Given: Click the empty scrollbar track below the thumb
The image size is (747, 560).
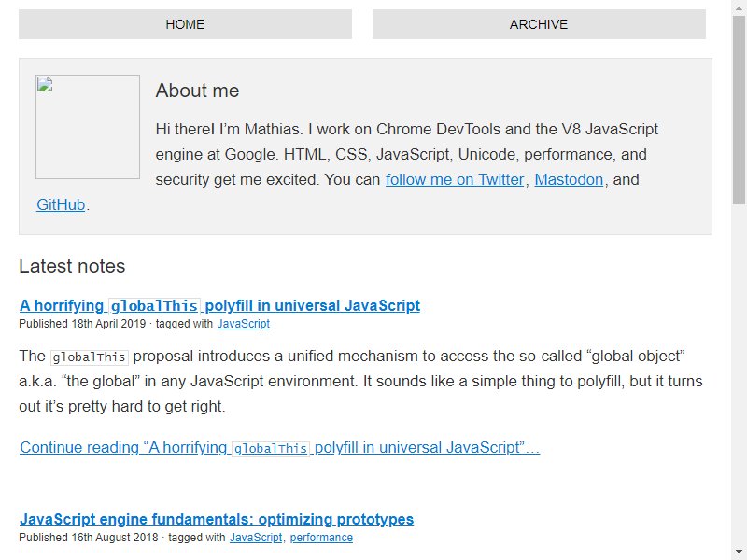Looking at the screenshot, I should coord(739,376).
